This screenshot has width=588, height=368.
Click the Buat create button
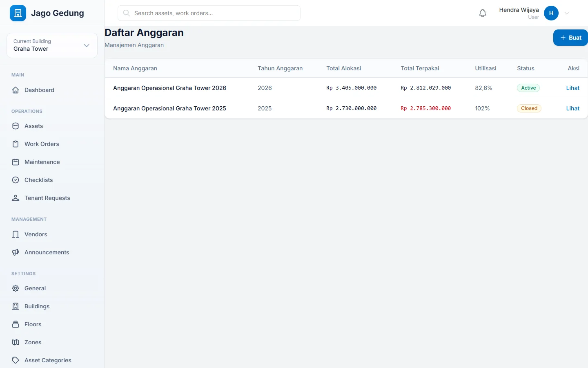tap(570, 38)
